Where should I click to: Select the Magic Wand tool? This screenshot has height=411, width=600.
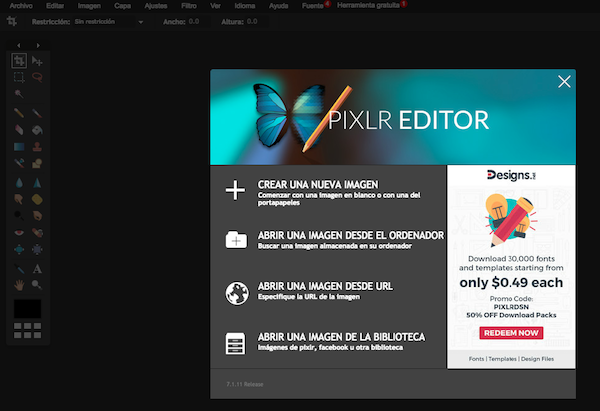pos(19,94)
